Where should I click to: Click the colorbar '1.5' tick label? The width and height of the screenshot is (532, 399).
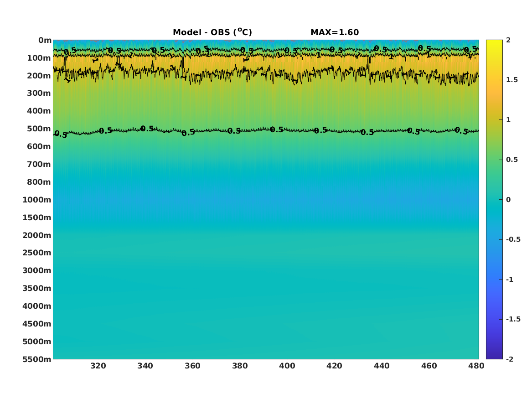click(512, 80)
